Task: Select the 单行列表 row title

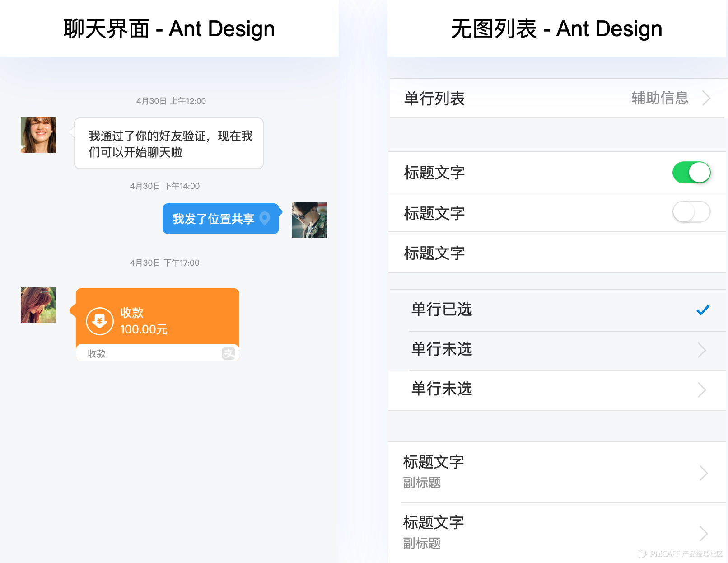Action: [434, 99]
